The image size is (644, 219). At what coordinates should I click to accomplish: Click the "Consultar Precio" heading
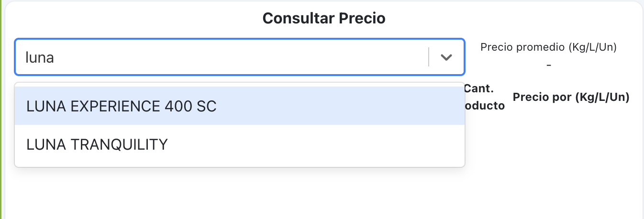pos(324,19)
